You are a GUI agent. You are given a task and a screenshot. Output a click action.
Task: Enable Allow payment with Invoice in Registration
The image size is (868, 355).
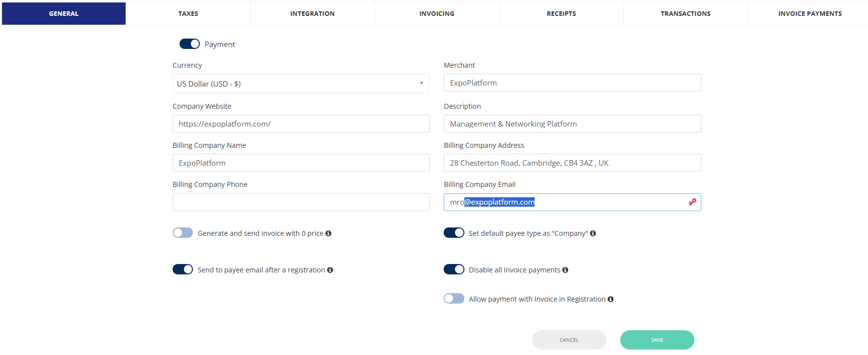(x=454, y=299)
